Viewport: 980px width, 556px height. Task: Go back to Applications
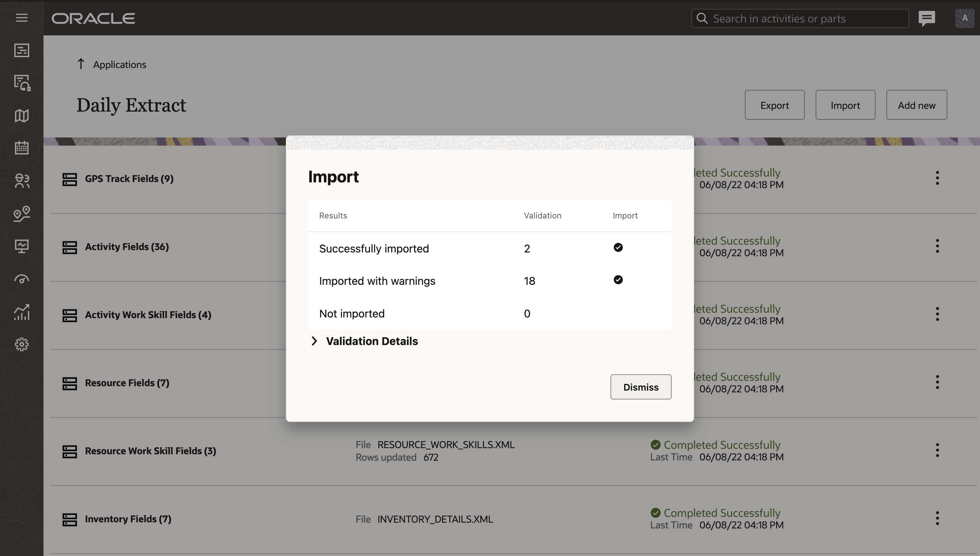tap(119, 65)
